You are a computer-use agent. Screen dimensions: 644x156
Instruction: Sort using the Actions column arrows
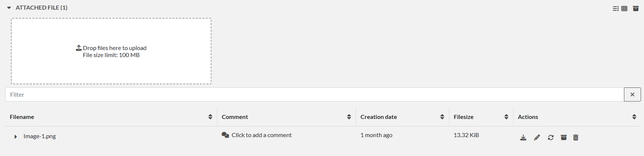point(634,117)
